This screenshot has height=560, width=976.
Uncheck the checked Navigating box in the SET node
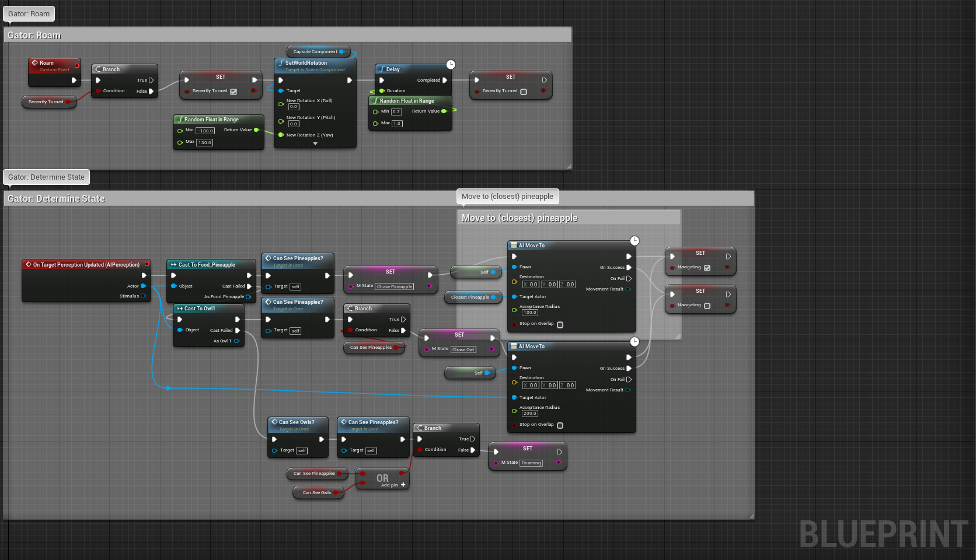point(707,268)
